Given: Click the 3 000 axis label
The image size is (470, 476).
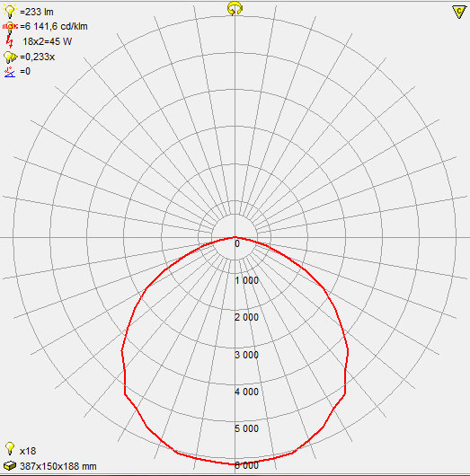Looking at the screenshot, I should 247,355.
